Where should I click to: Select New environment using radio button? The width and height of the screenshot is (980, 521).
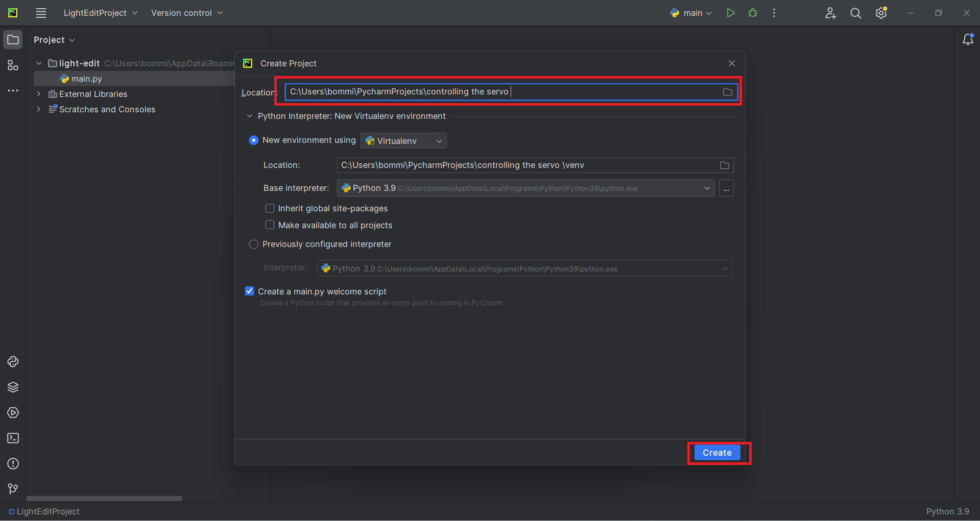(253, 140)
